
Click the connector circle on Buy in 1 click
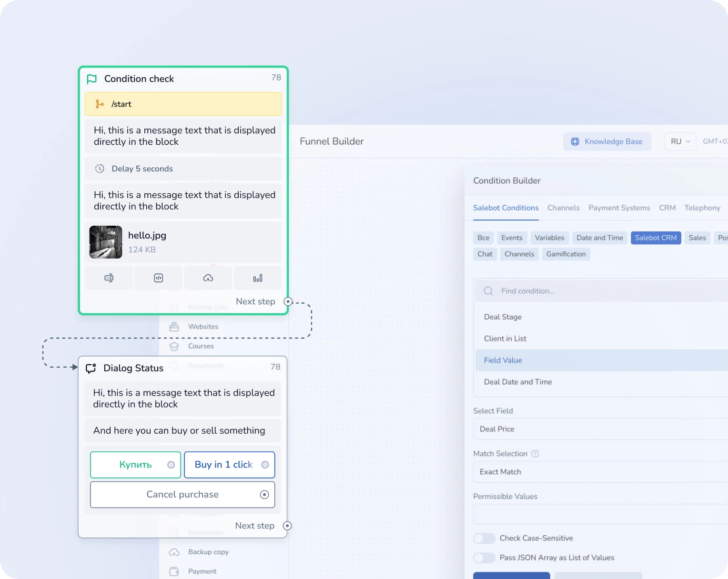pos(265,465)
